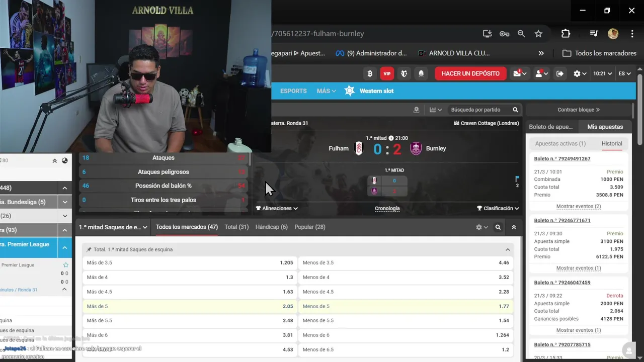This screenshot has width=644, height=362.
Task: Open Chrome password key icon
Action: pos(504,34)
